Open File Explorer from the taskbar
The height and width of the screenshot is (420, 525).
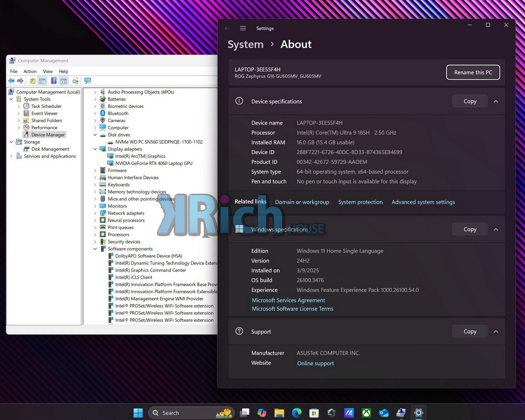(x=279, y=413)
